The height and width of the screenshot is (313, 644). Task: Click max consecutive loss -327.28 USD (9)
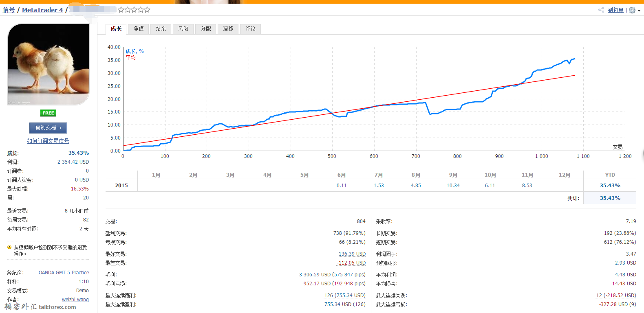(618, 304)
